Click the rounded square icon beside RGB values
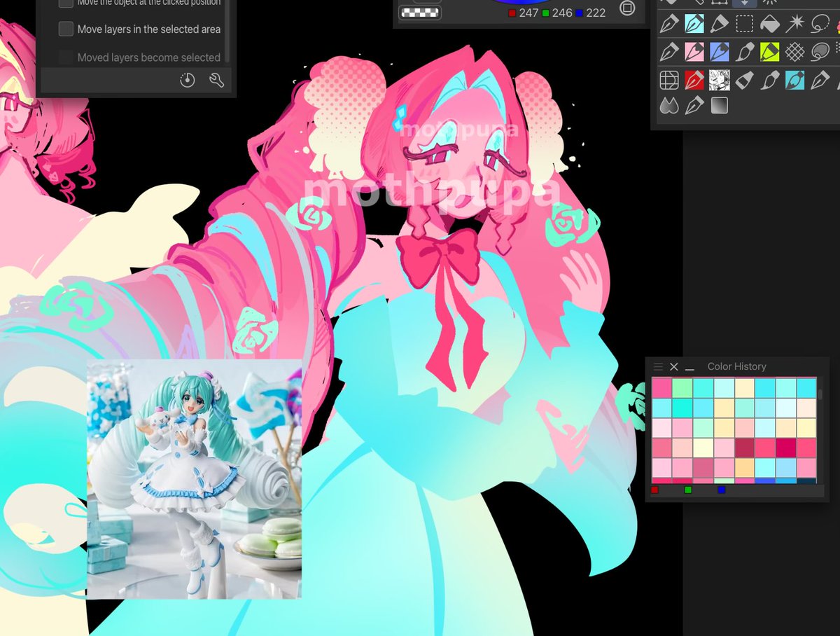The image size is (840, 636). 627,8
